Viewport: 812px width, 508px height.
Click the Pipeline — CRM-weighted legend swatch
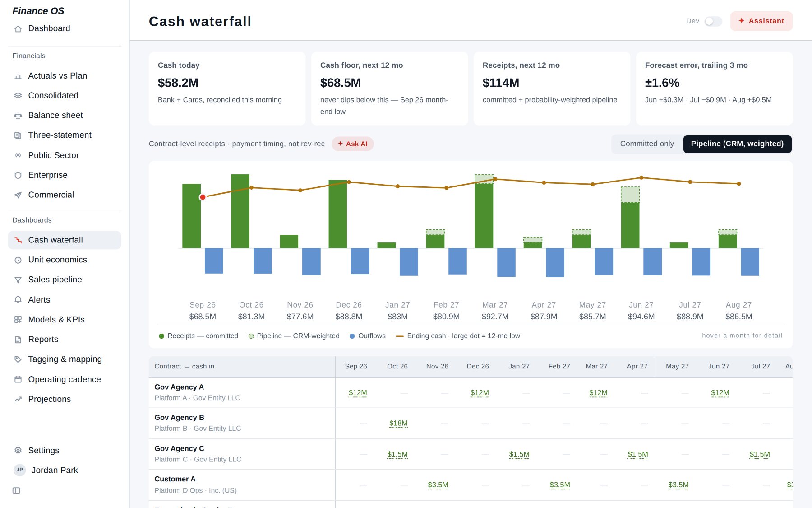tap(251, 336)
